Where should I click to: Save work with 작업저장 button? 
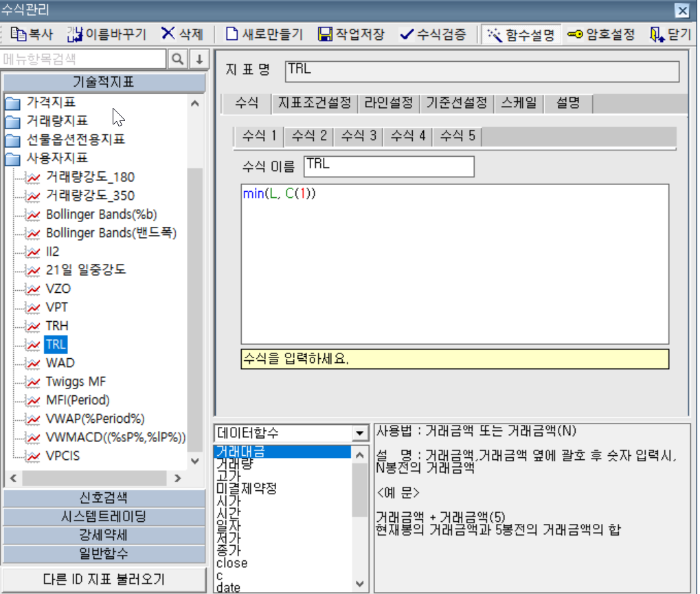click(x=351, y=34)
